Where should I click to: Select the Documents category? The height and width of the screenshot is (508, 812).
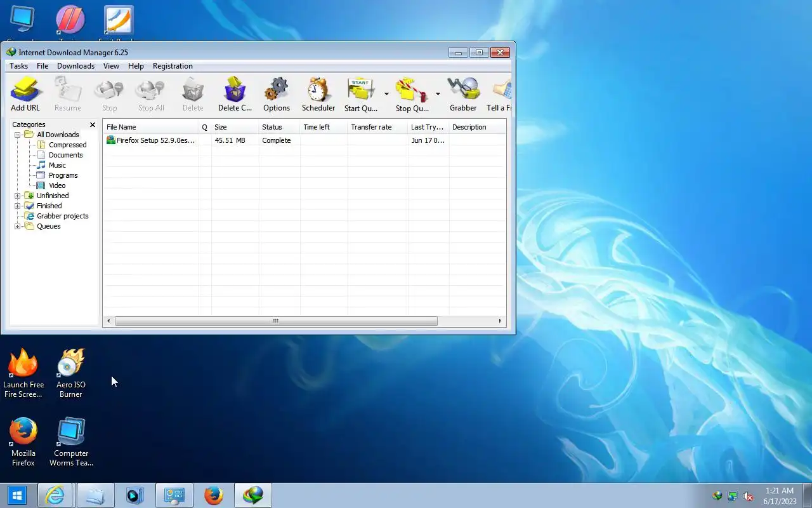click(x=65, y=155)
